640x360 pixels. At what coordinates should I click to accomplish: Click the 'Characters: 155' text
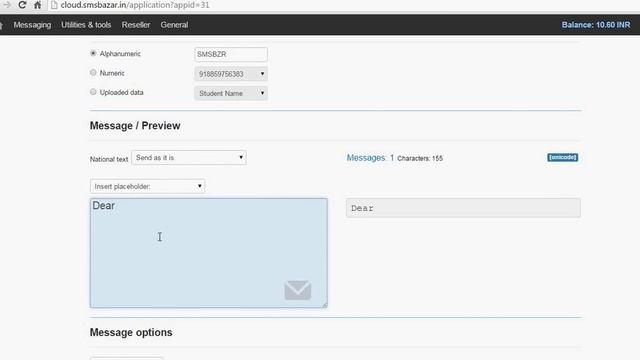pos(420,158)
